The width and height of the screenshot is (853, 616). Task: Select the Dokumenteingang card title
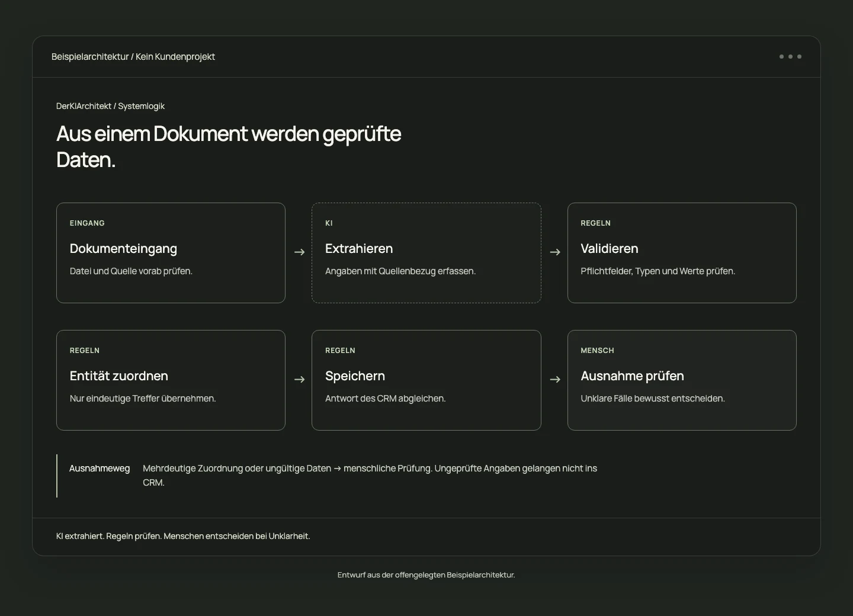123,249
